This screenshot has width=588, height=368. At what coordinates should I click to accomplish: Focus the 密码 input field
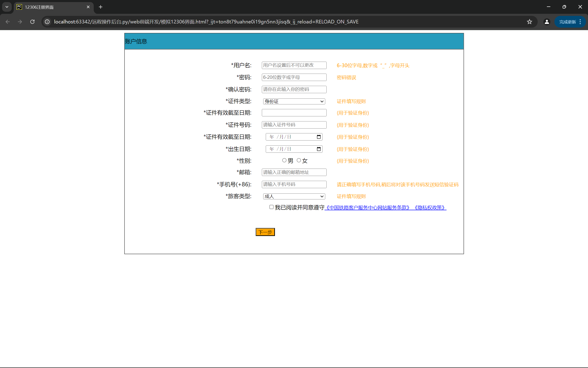294,78
